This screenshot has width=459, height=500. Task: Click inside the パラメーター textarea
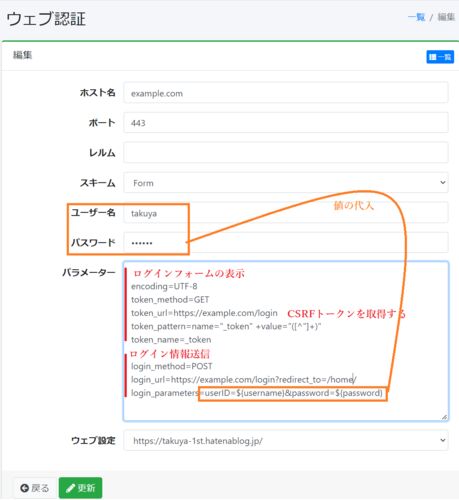(x=286, y=341)
